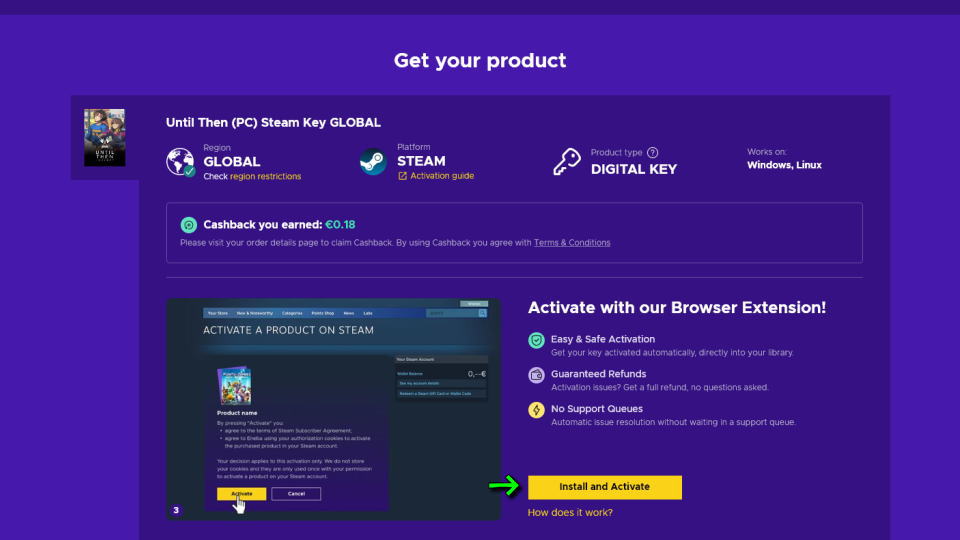Screen dimensions: 960x540
Task: Click the Activate button in Steam preview
Action: tap(241, 493)
